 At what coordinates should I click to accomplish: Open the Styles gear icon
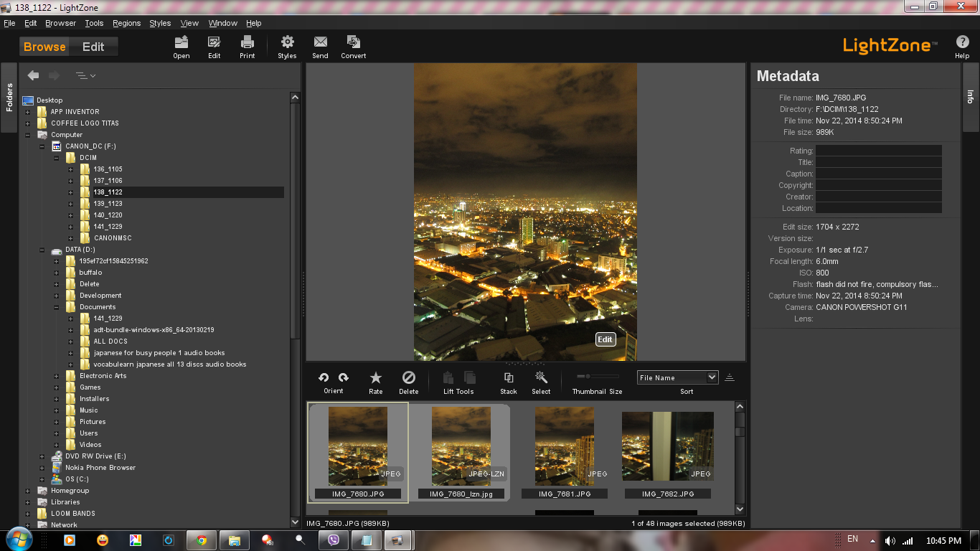click(x=287, y=43)
